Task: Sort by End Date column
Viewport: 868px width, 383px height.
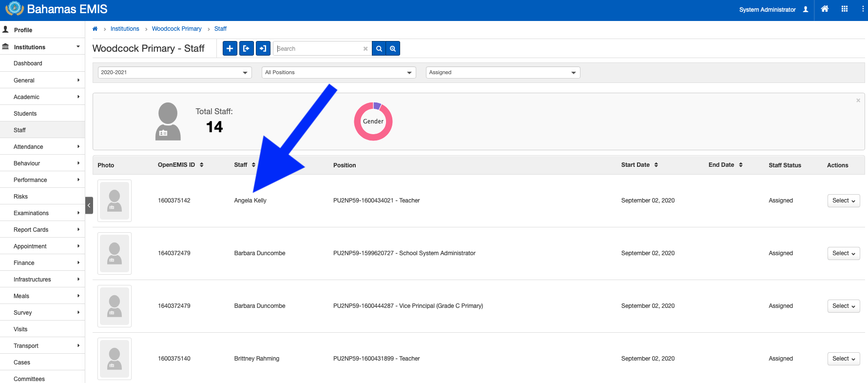Action: coord(741,165)
